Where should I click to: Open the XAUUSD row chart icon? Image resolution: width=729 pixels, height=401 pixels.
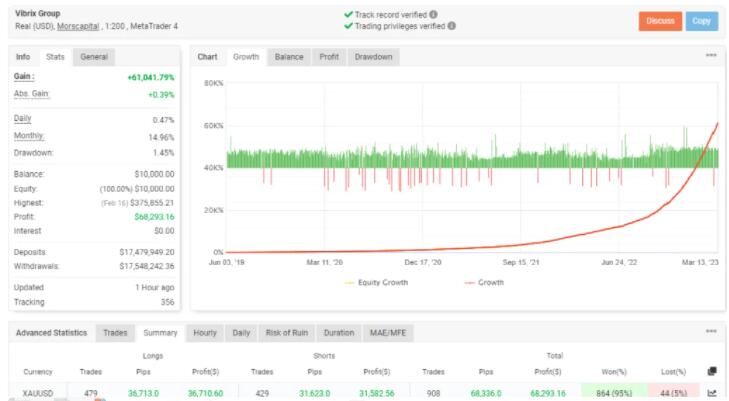(x=711, y=393)
